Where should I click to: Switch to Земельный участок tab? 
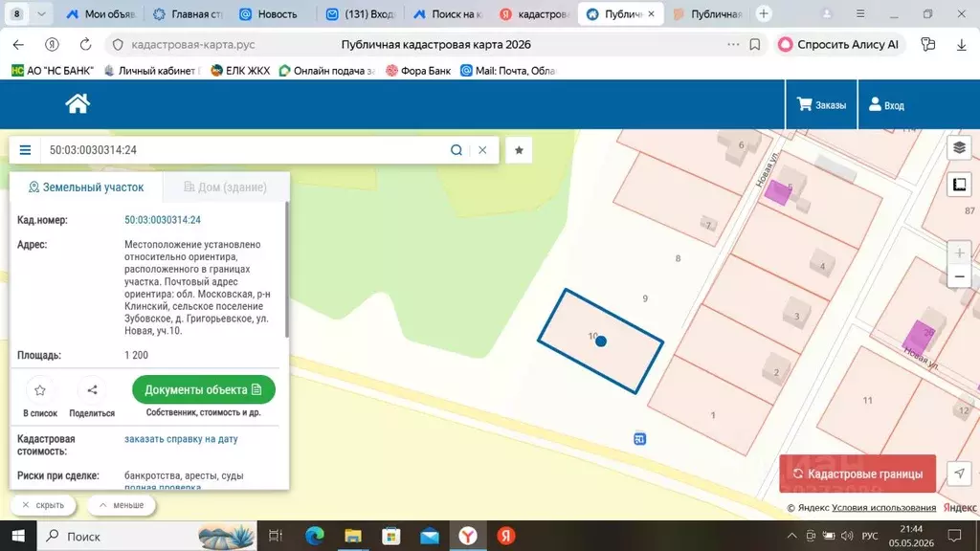(x=86, y=187)
